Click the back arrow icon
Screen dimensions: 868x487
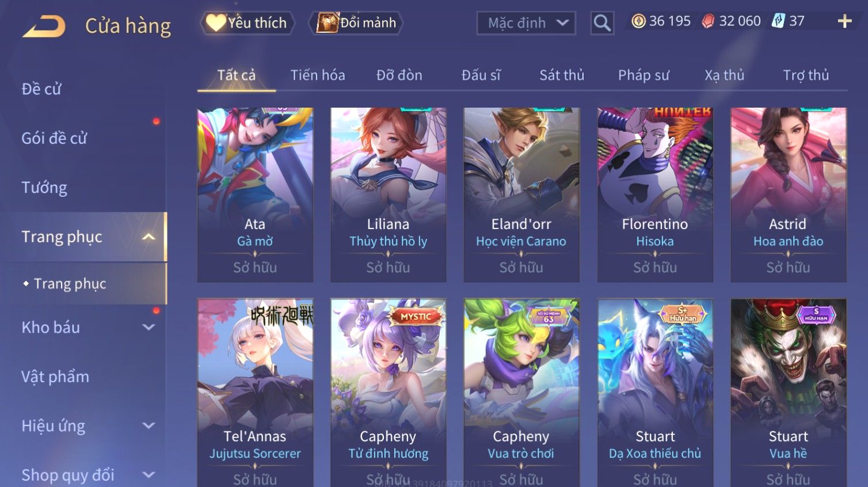44,26
